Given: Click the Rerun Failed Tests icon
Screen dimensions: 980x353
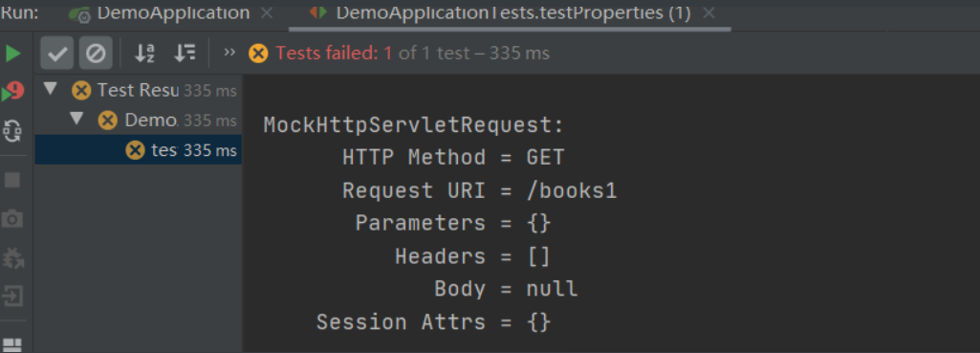Looking at the screenshot, I should coord(12,92).
